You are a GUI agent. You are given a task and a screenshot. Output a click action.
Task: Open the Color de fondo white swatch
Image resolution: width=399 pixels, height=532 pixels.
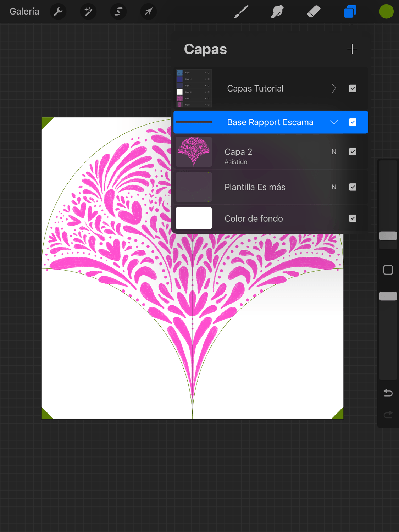pos(194,218)
